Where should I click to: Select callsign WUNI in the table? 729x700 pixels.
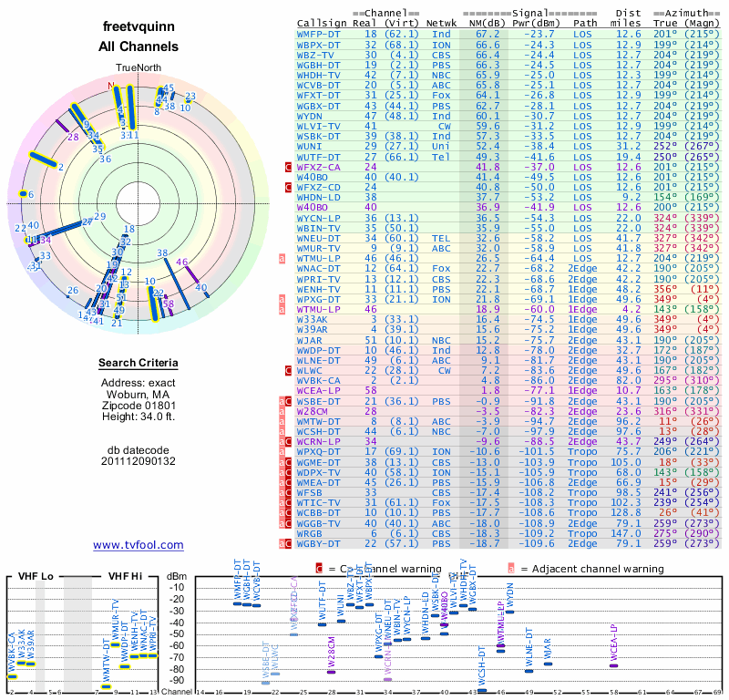309,146
